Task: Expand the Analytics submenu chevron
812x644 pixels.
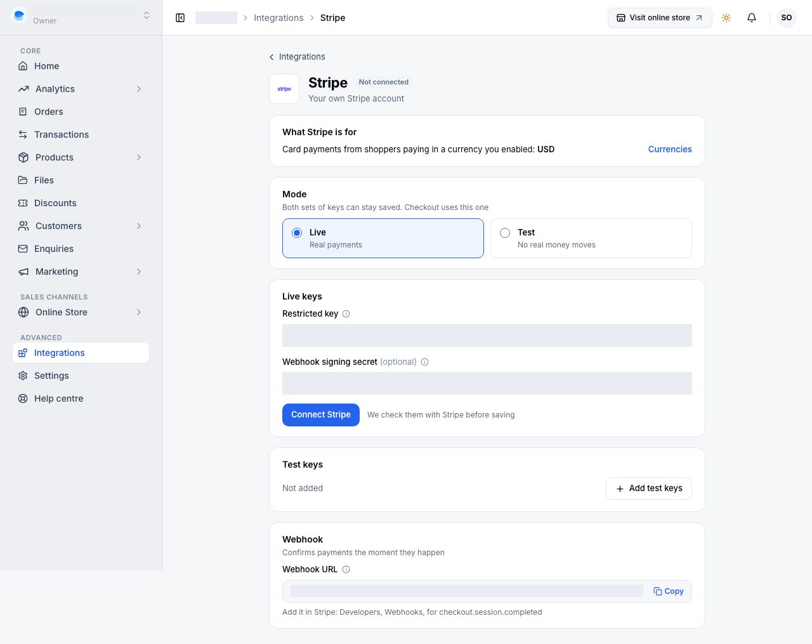Action: (x=139, y=89)
